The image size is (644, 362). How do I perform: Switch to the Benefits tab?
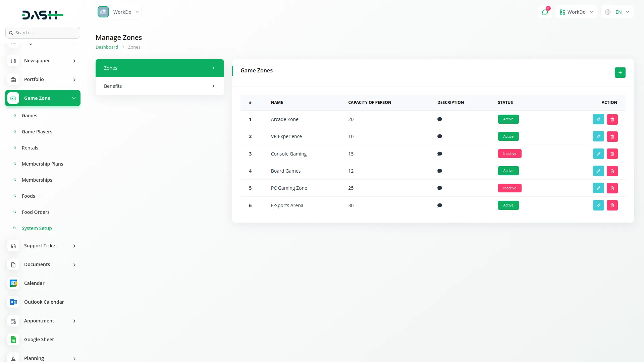(x=160, y=86)
